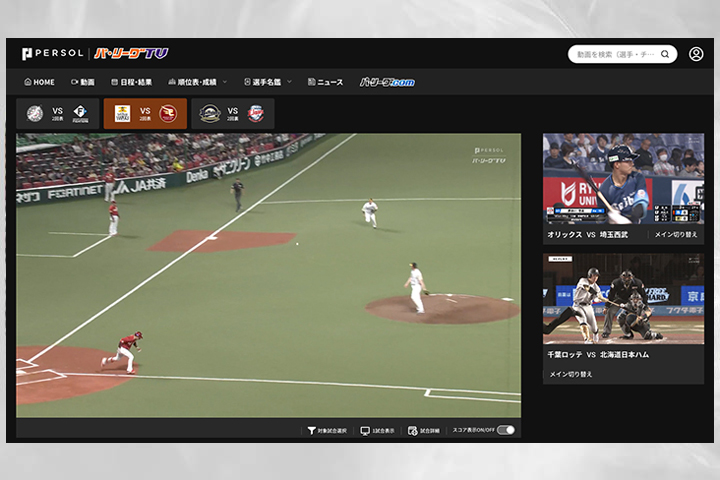
Task: Click the 千葉ロッテ VS 北海道日本ハム video thumbnail
Action: (x=623, y=299)
